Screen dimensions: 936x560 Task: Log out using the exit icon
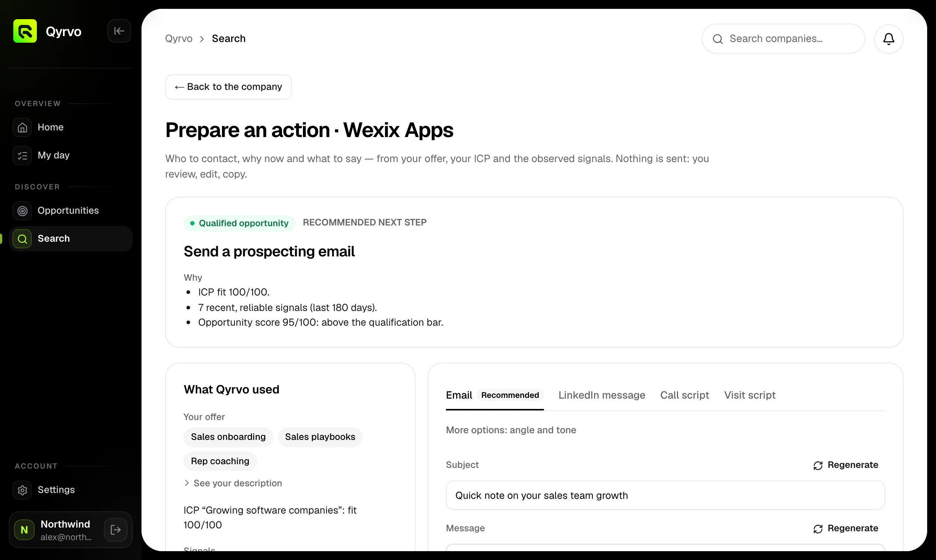(x=116, y=530)
